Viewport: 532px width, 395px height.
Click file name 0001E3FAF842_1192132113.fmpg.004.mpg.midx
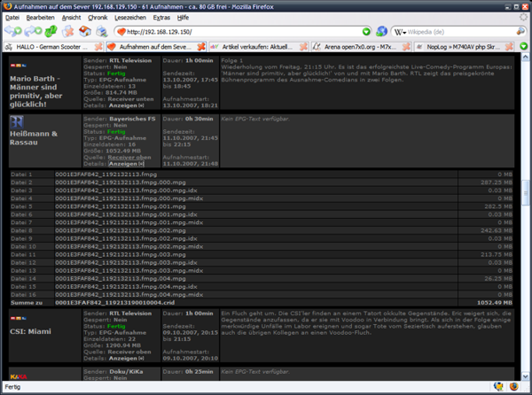tap(129, 295)
